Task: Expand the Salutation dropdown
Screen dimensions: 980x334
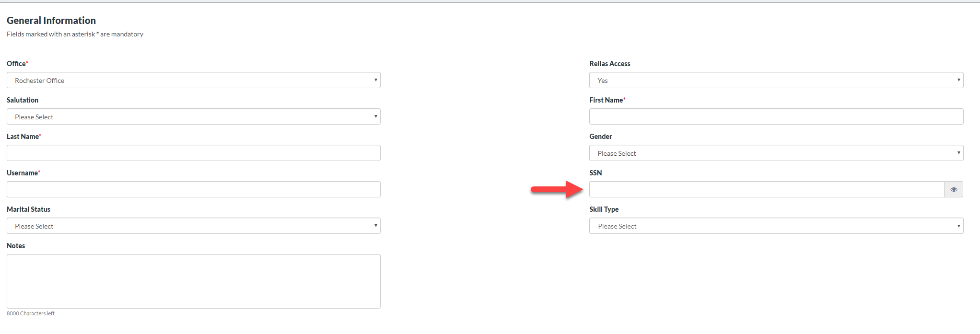Action: click(x=193, y=116)
